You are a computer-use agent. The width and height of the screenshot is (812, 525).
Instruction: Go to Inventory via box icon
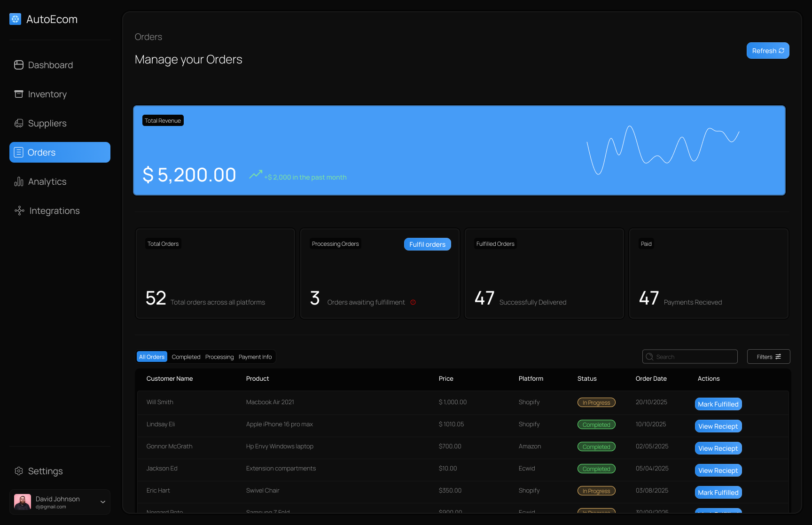19,94
